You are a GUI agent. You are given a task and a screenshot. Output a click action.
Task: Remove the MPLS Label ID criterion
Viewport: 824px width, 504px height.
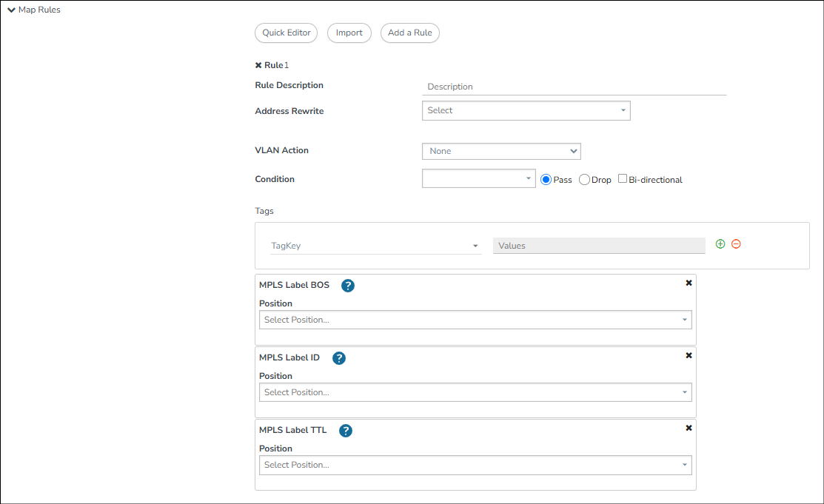(x=689, y=355)
